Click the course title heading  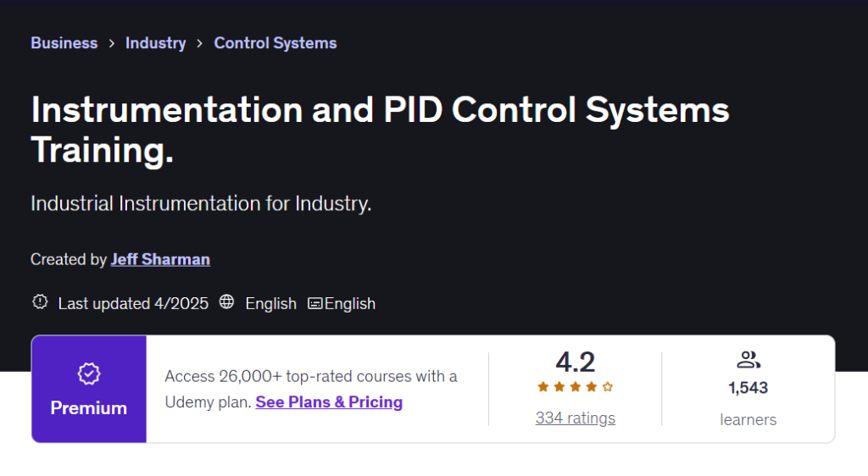[x=380, y=130]
